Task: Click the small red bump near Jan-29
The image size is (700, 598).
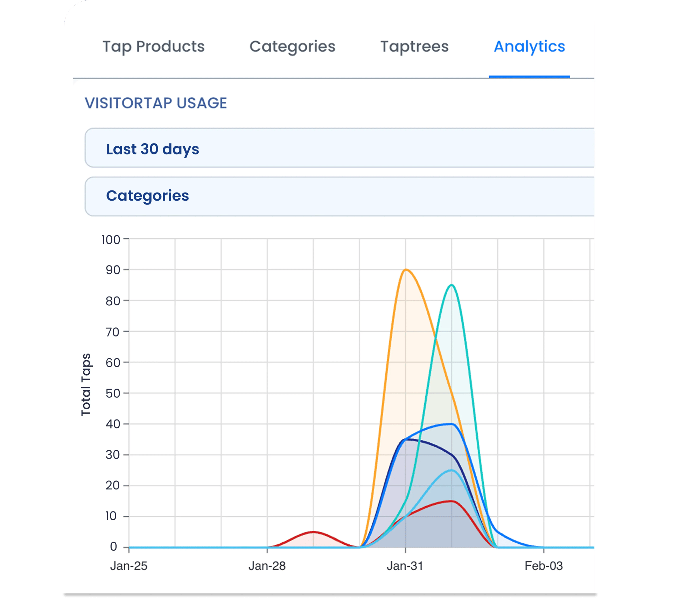Action: click(x=314, y=532)
